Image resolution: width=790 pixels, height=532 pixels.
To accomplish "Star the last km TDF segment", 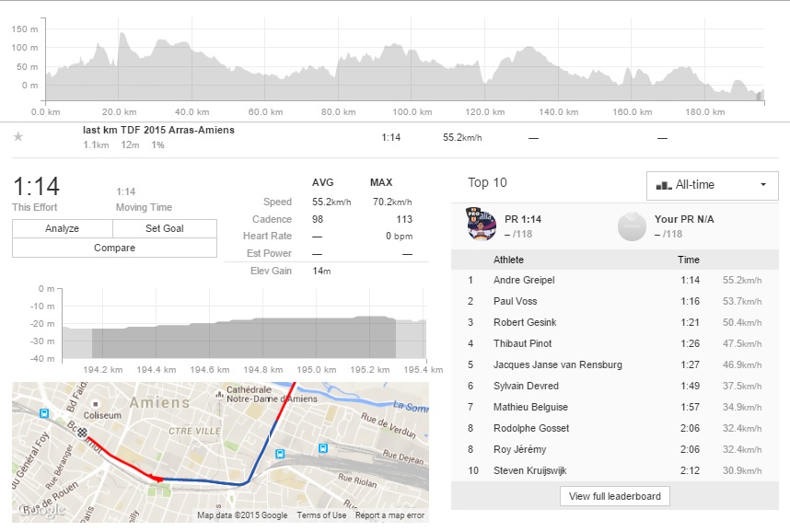I will pos(17,137).
